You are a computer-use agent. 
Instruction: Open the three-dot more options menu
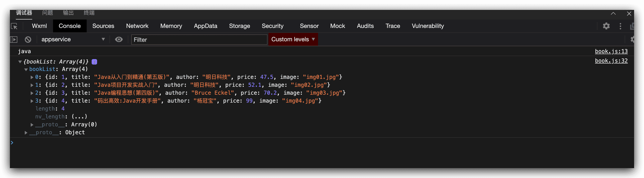620,26
